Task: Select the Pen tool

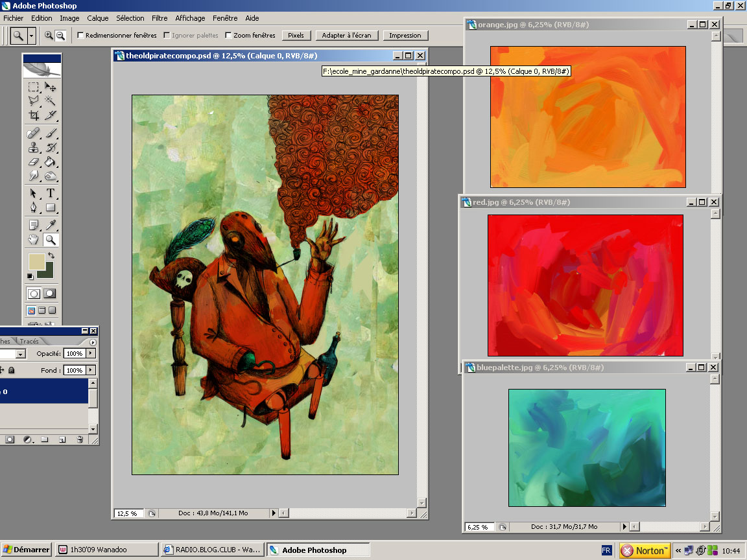Action: click(x=33, y=207)
